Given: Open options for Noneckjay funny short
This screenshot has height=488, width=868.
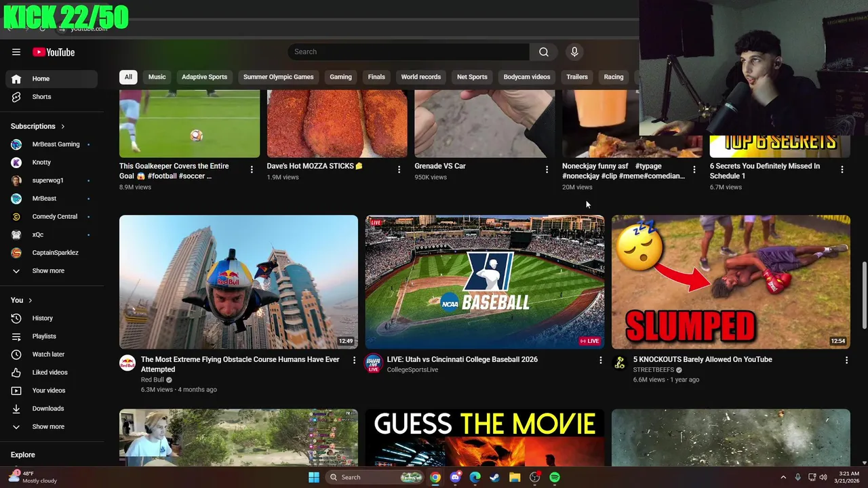Looking at the screenshot, I should click(694, 169).
